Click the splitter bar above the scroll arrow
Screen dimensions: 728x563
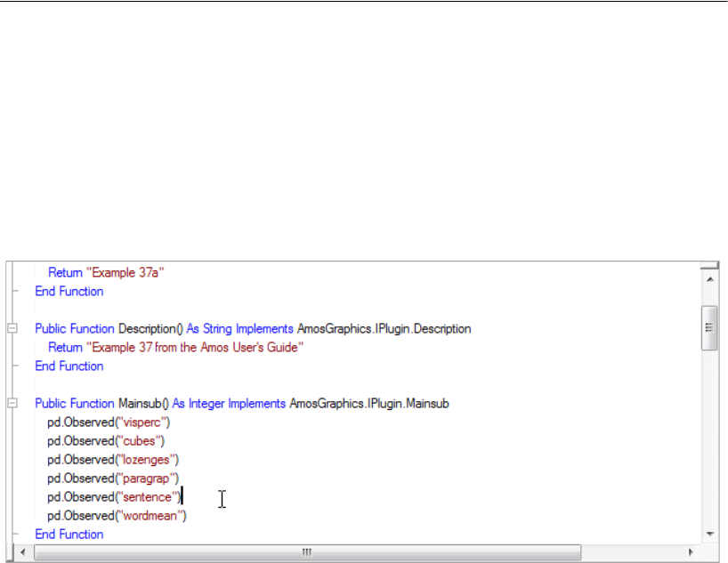[x=709, y=265]
